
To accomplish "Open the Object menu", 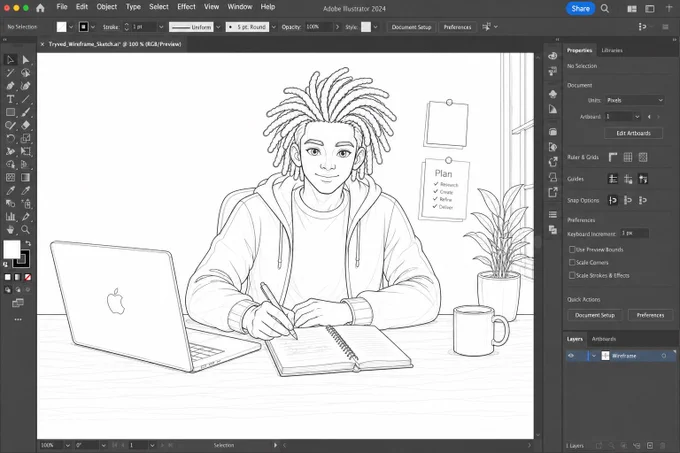I will (x=107, y=7).
